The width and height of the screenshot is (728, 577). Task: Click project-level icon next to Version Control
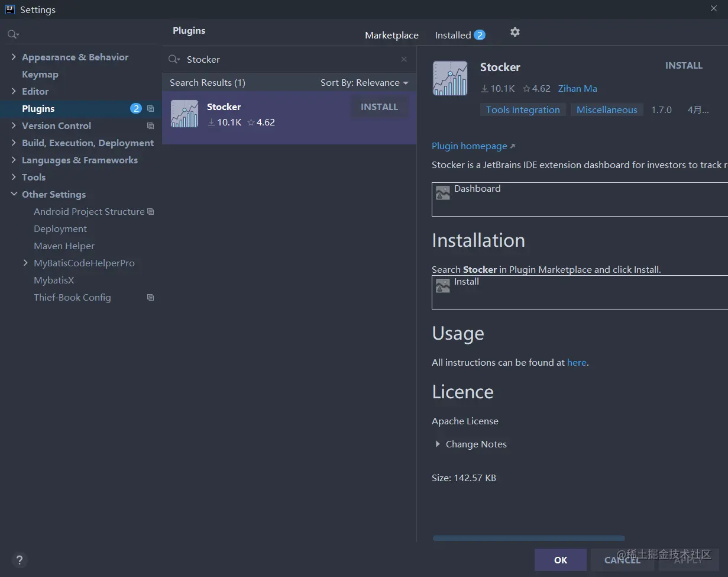pyautogui.click(x=150, y=126)
